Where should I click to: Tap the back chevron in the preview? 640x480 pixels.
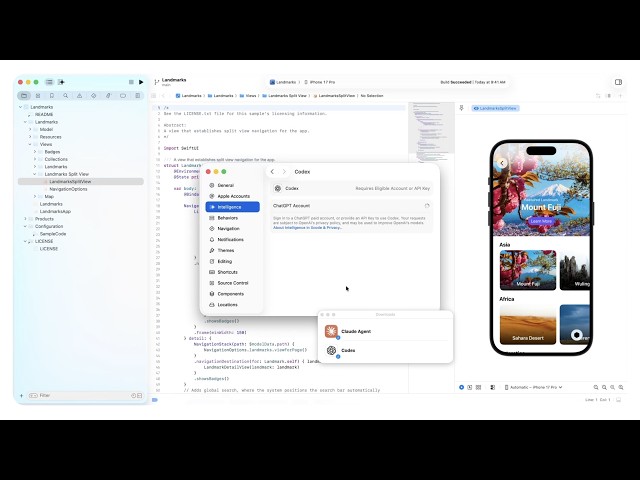pyautogui.click(x=502, y=163)
